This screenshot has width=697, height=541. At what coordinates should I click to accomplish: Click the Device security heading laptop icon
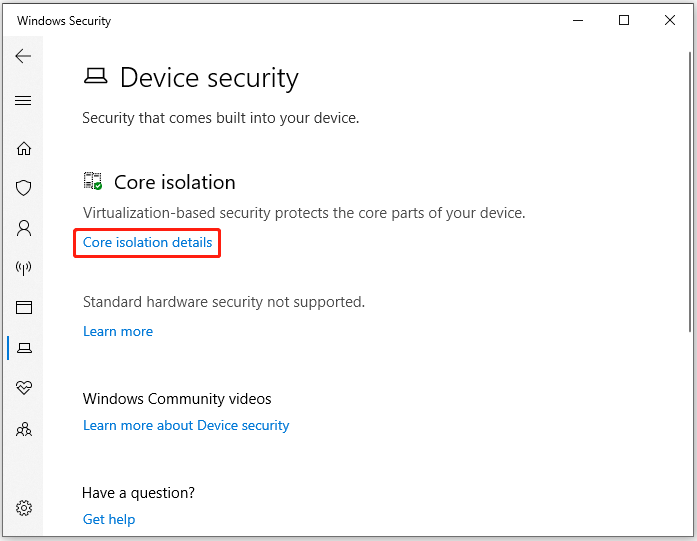point(96,76)
